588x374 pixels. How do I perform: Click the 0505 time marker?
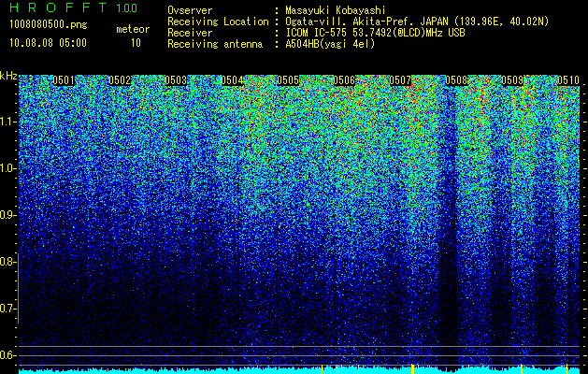(x=288, y=80)
